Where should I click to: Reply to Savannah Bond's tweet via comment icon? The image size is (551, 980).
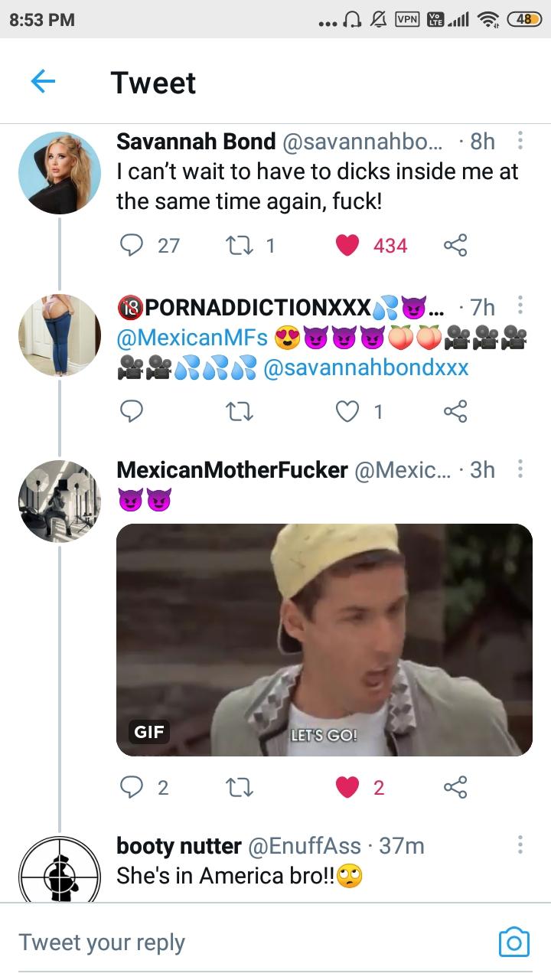click(133, 245)
